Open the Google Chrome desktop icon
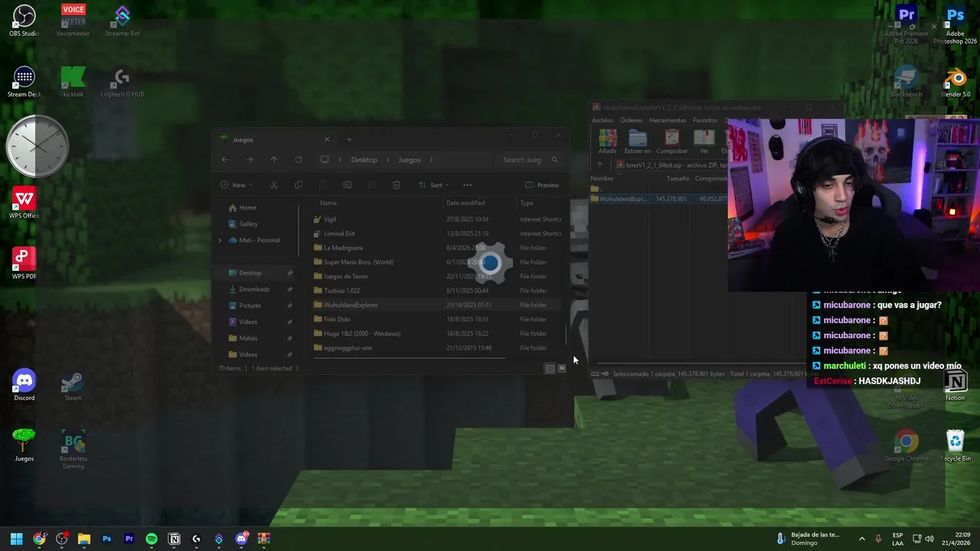The width and height of the screenshot is (980, 551). (906, 445)
